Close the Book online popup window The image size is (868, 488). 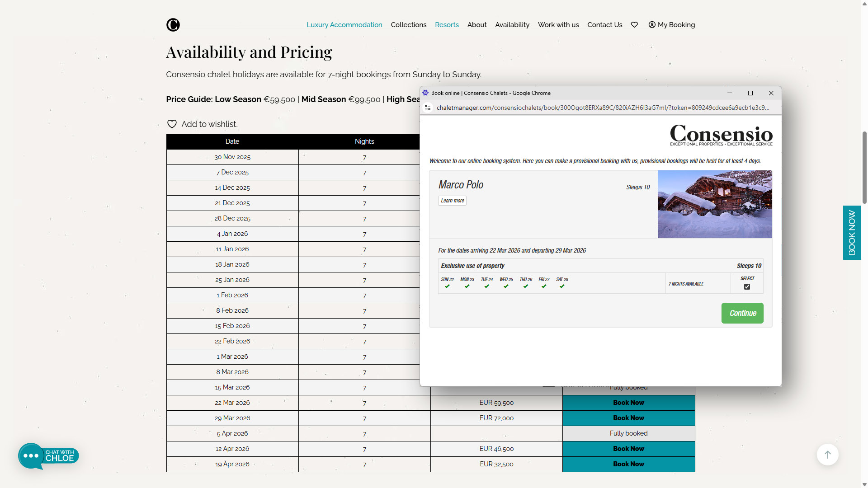(x=771, y=93)
